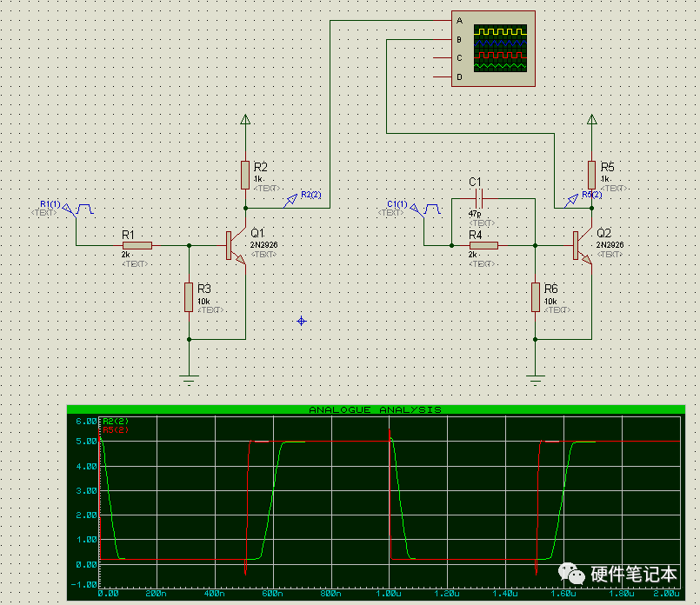Viewport: 700px width, 605px height.
Task: Select the R6 resistor body
Action: coord(536,297)
